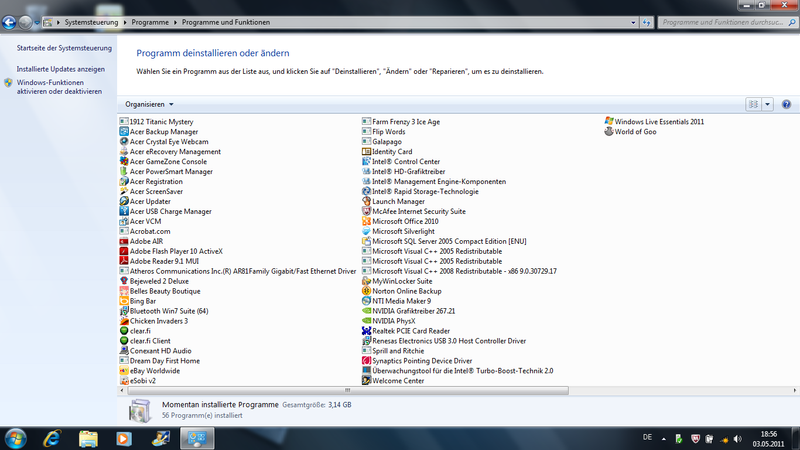Select Bluetooth Win7 Suite (64)
Image resolution: width=800 pixels, height=450 pixels.
[x=164, y=311]
